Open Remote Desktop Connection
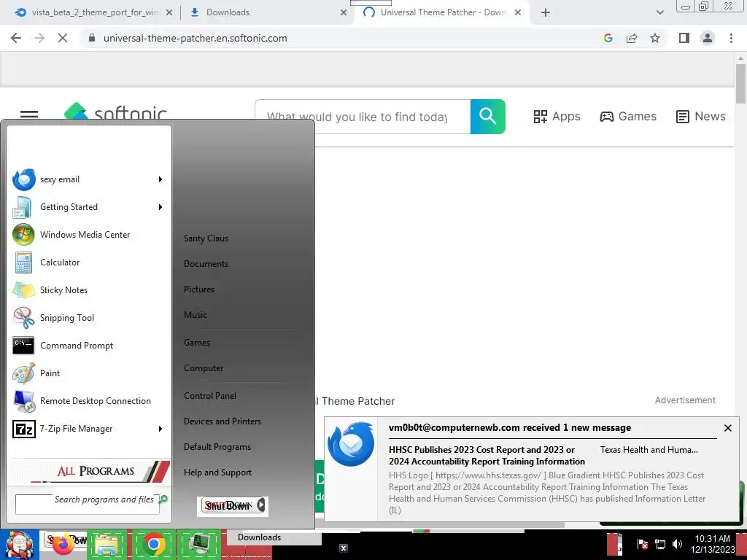Viewport: 747px width, 560px height. coord(88,401)
